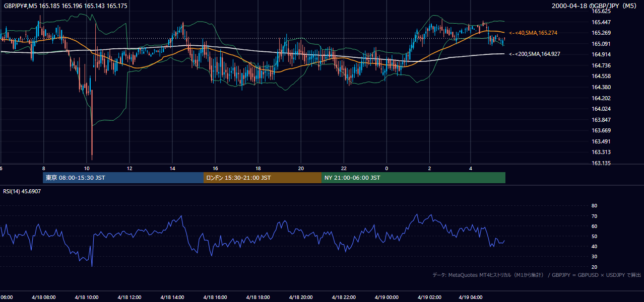The image size is (644, 302).
Task: Click the bottom date label 4/18 22:00
Action: 344,298
